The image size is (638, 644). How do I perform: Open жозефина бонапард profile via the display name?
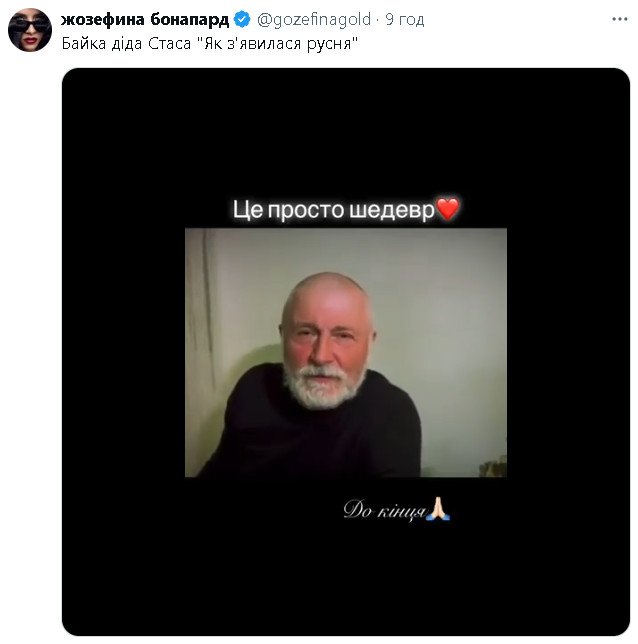click(x=145, y=19)
